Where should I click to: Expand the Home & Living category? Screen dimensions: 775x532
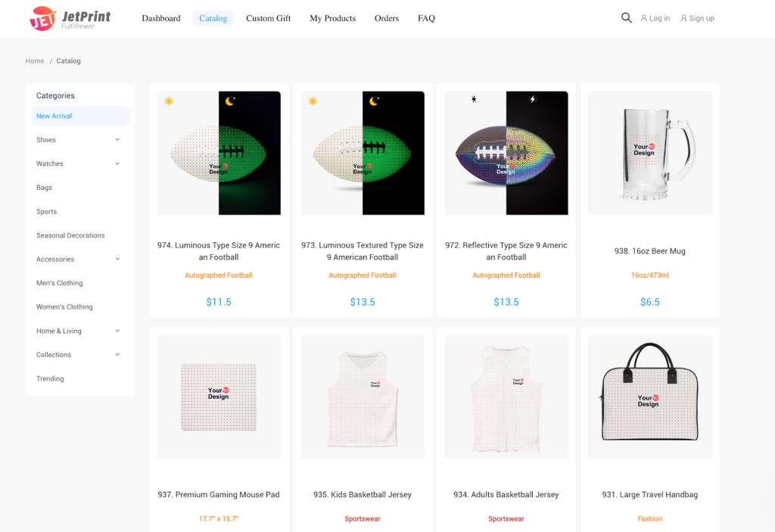point(117,331)
